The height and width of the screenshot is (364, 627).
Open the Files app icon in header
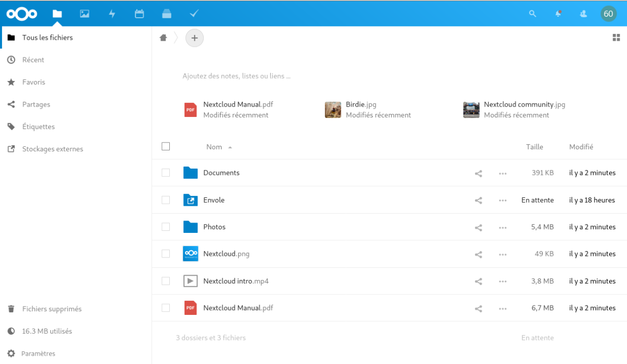click(57, 14)
